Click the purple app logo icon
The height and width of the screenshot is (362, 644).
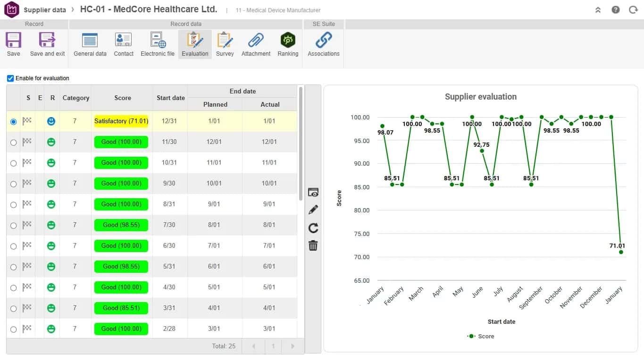click(11, 9)
